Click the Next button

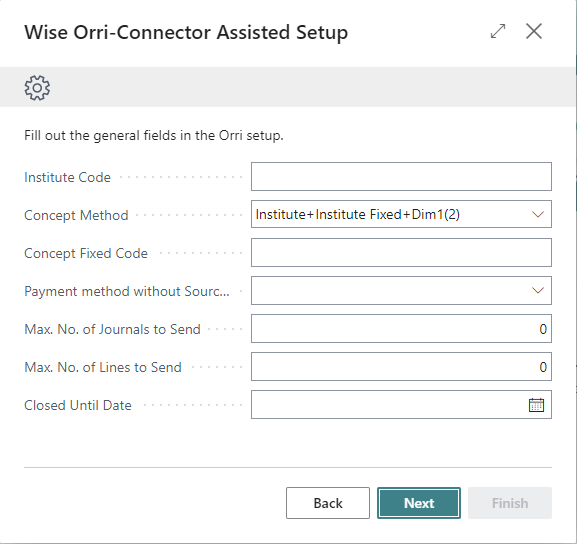(419, 503)
